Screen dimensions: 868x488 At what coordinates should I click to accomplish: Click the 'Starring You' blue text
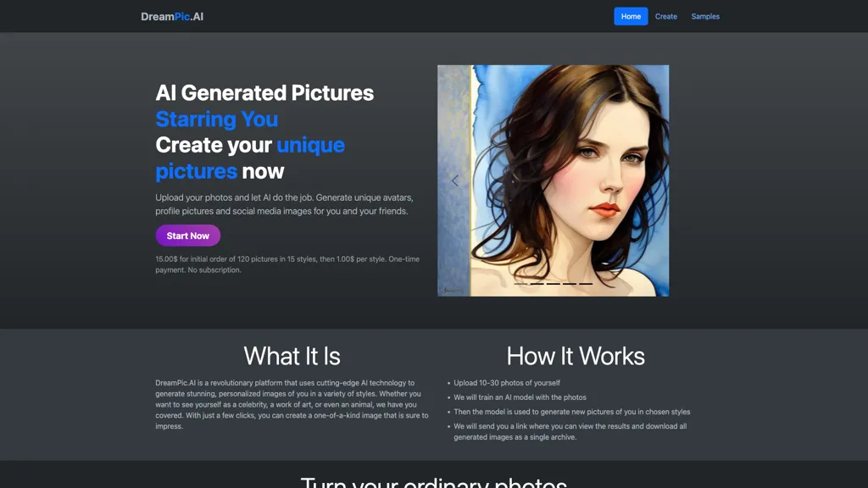pyautogui.click(x=216, y=119)
